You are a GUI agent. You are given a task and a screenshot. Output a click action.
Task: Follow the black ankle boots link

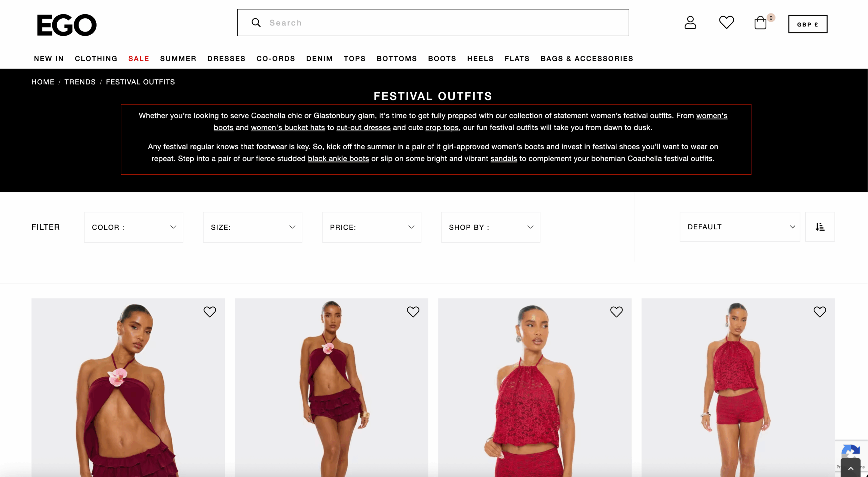(x=338, y=158)
